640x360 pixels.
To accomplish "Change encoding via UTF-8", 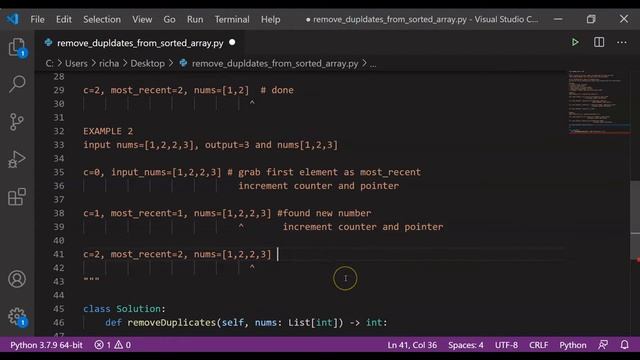I will [506, 345].
